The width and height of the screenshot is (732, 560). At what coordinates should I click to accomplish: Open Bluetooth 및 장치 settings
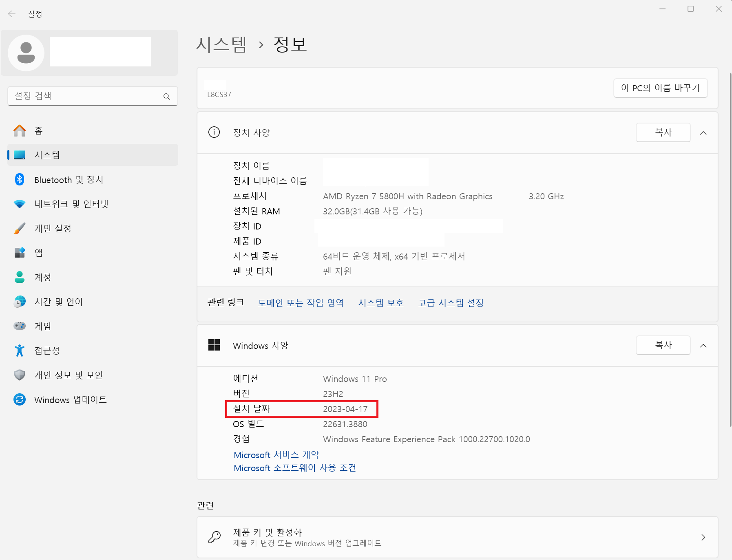point(93,179)
